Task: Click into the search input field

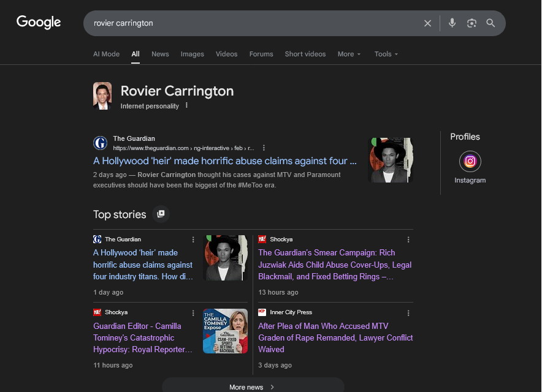Action: 251,23
